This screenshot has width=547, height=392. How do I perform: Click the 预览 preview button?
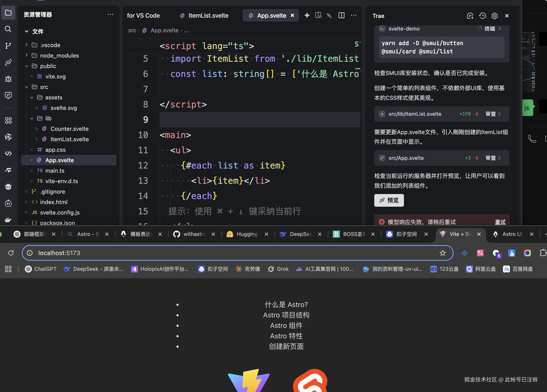tap(389, 200)
